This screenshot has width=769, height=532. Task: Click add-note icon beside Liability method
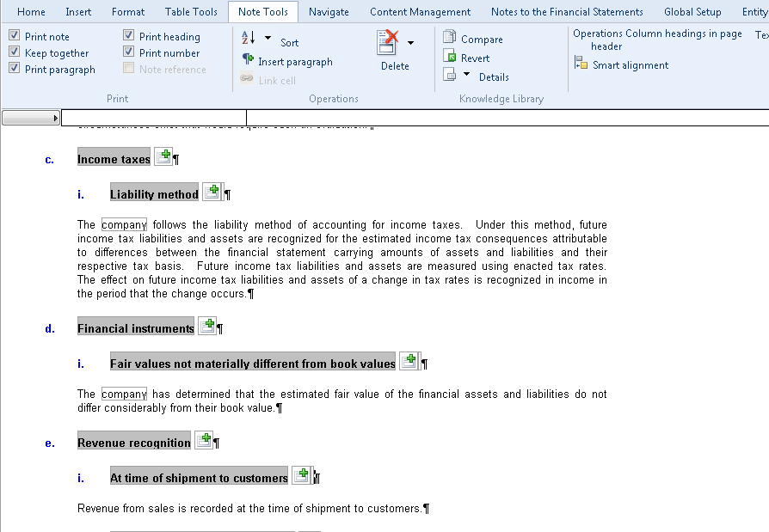point(212,192)
